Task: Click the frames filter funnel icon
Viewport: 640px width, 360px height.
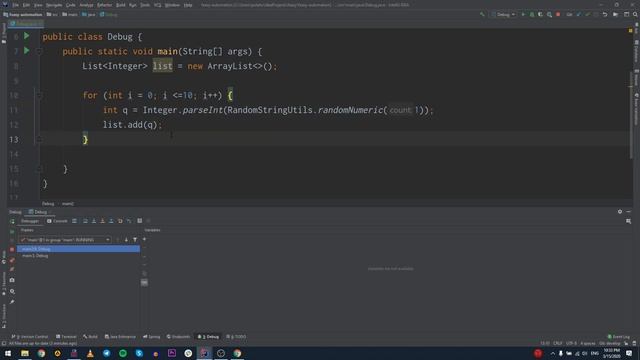Action: [135, 240]
